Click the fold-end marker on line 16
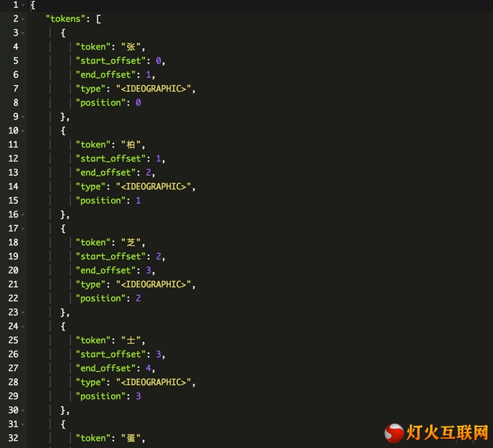 (23, 214)
